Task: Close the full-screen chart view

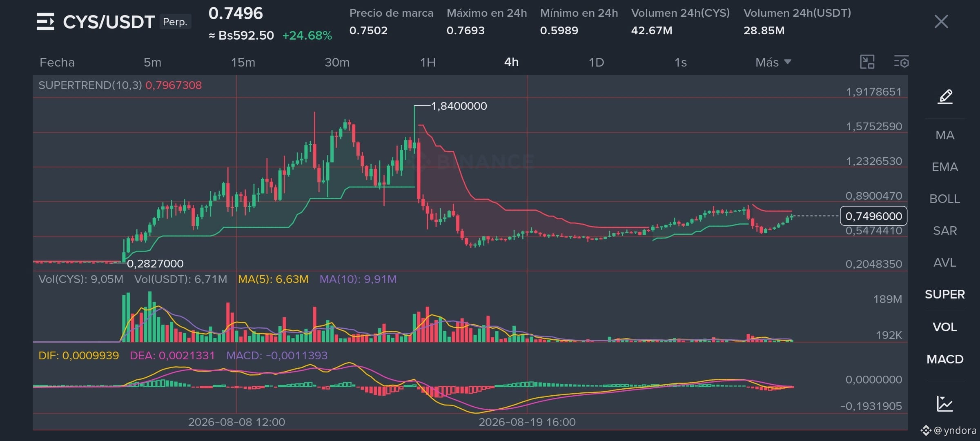Action: pyautogui.click(x=941, y=22)
